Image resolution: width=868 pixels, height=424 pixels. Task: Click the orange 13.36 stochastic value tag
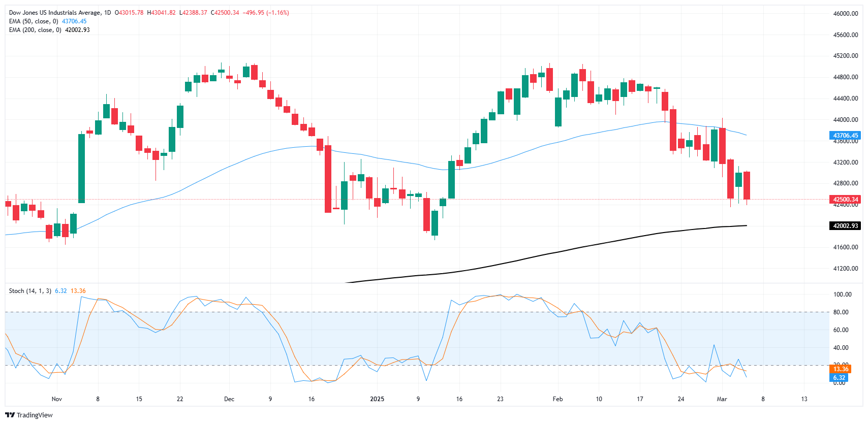tap(841, 369)
